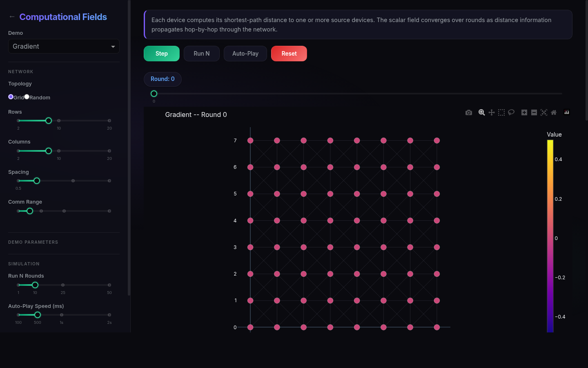Download plot as PNG camera icon
Viewport: 588px width, 368px height.
click(469, 112)
